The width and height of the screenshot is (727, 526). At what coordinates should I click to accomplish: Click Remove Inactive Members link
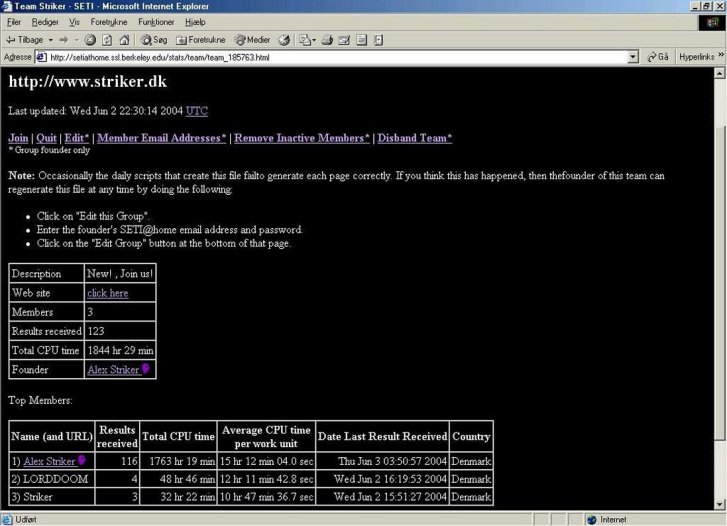302,138
